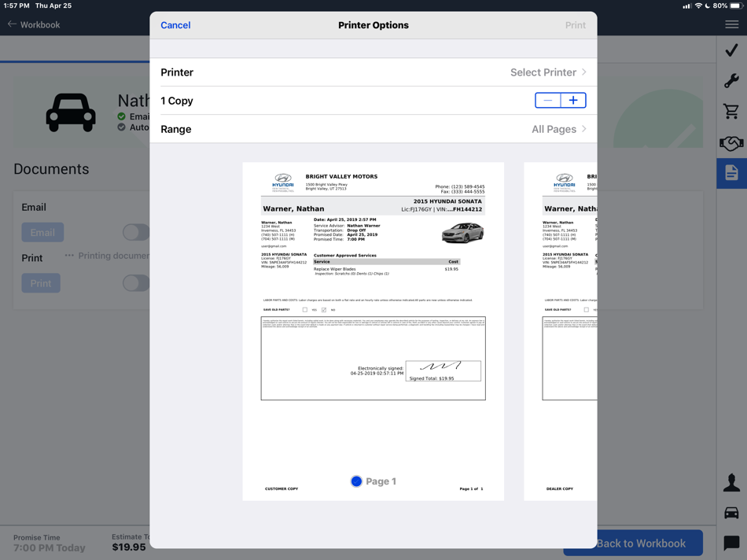Viewport: 747px width, 560px height.
Task: Click the Documents heading
Action: (51, 169)
